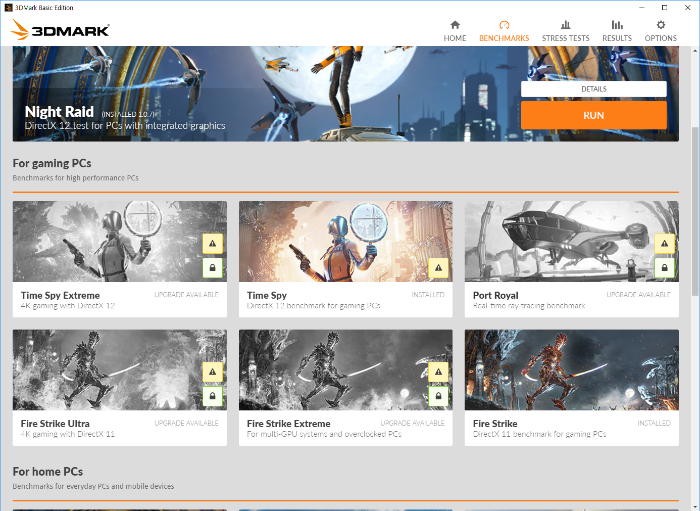This screenshot has width=700, height=511.
Task: Click '4K gaming with DirectX 11' description
Action: click(x=67, y=434)
